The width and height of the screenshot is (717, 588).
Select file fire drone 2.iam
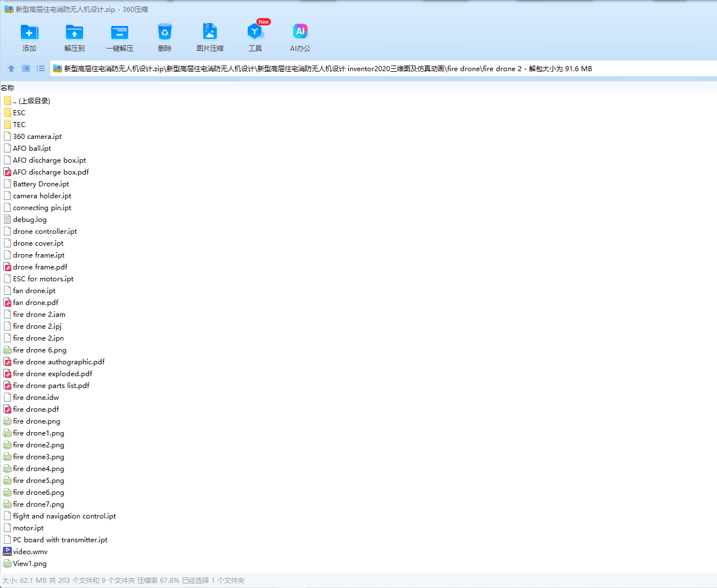34,314
